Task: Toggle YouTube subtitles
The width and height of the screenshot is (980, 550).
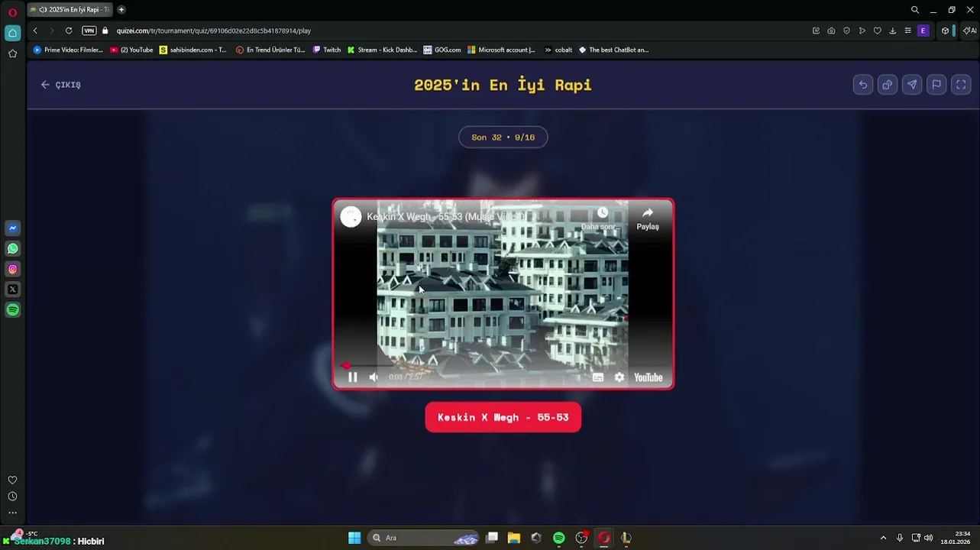Action: [x=598, y=377]
